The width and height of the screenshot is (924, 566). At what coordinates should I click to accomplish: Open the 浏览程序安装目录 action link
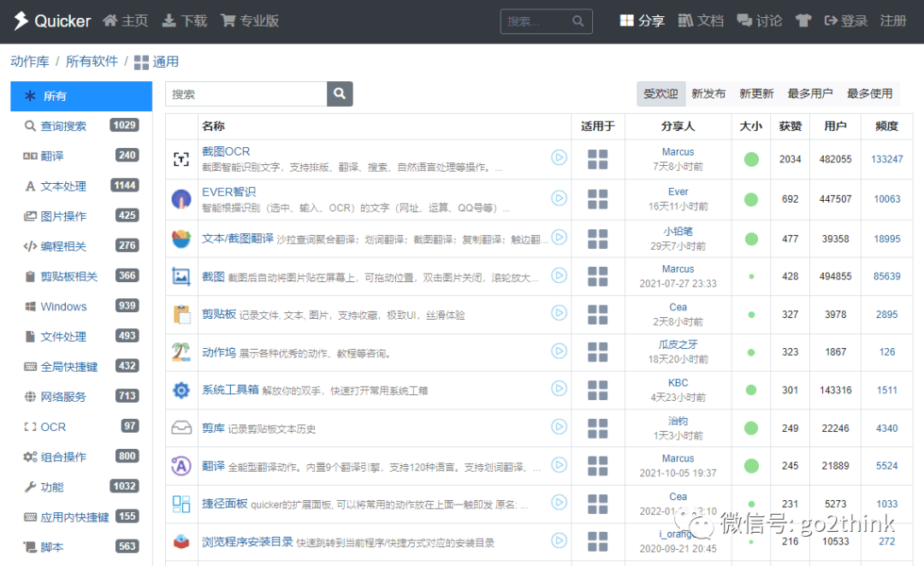247,542
